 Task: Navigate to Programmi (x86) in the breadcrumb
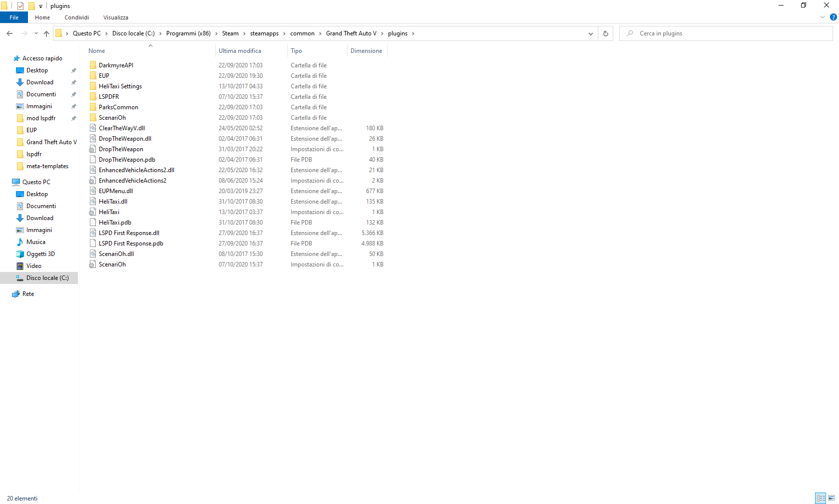click(x=188, y=33)
